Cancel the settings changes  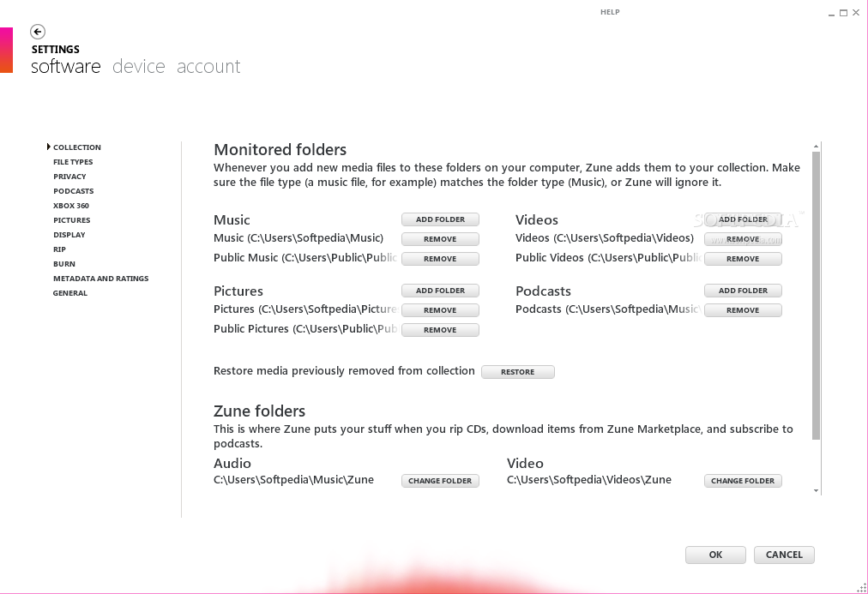tap(784, 555)
